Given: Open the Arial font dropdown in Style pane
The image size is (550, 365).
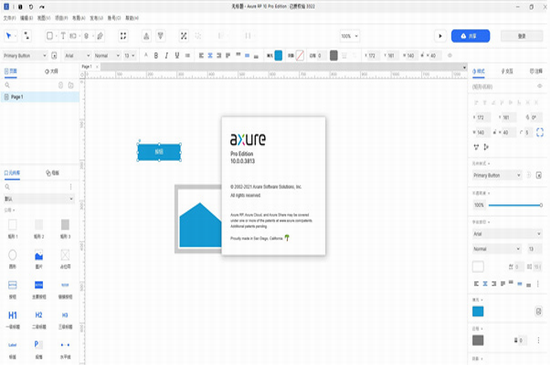Looking at the screenshot, I should click(x=507, y=234).
